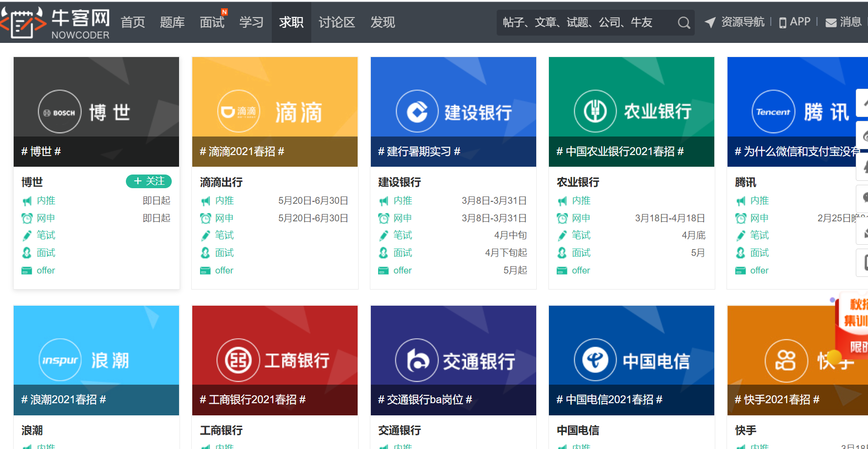Click the 快手 circular logo
Image resolution: width=868 pixels, height=449 pixels.
pos(787,361)
